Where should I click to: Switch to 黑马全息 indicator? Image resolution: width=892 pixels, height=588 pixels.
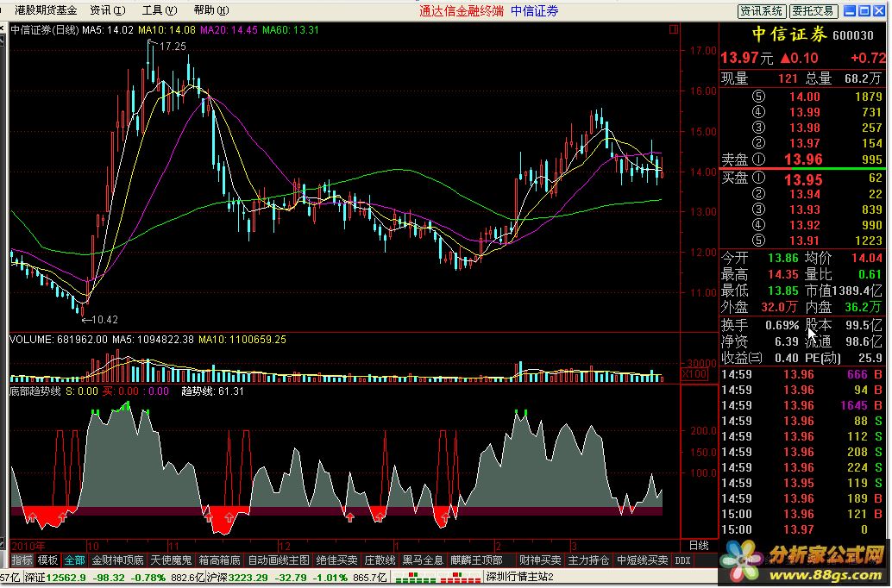[423, 560]
